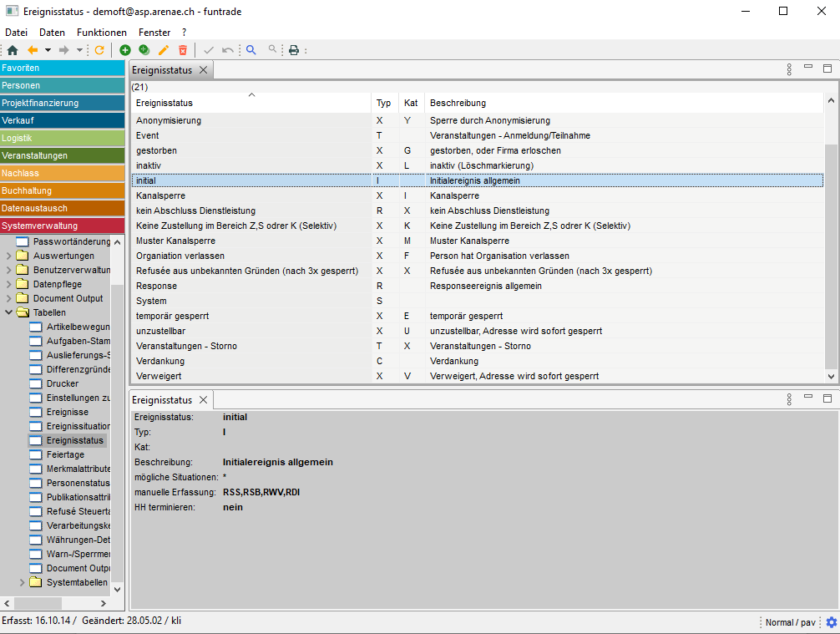The height and width of the screenshot is (634, 840).
Task: Expand the Auswertungen folder
Action: (x=8, y=256)
